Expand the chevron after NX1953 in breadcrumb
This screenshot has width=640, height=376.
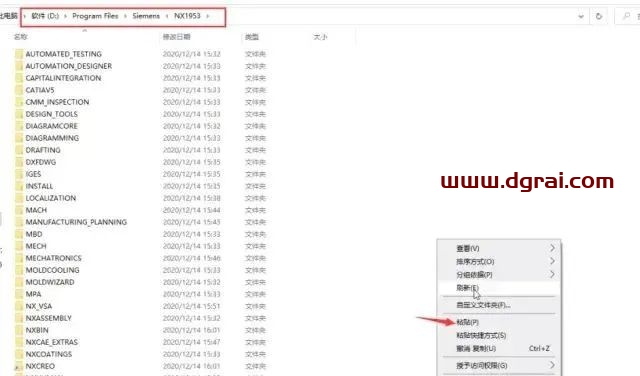coord(208,16)
